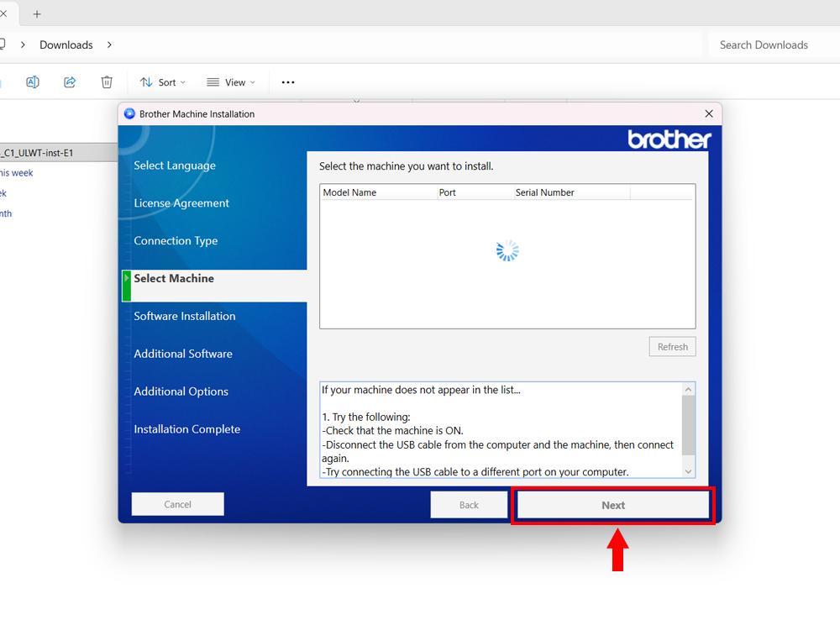Click the Brother installer title bar icon

(x=129, y=113)
